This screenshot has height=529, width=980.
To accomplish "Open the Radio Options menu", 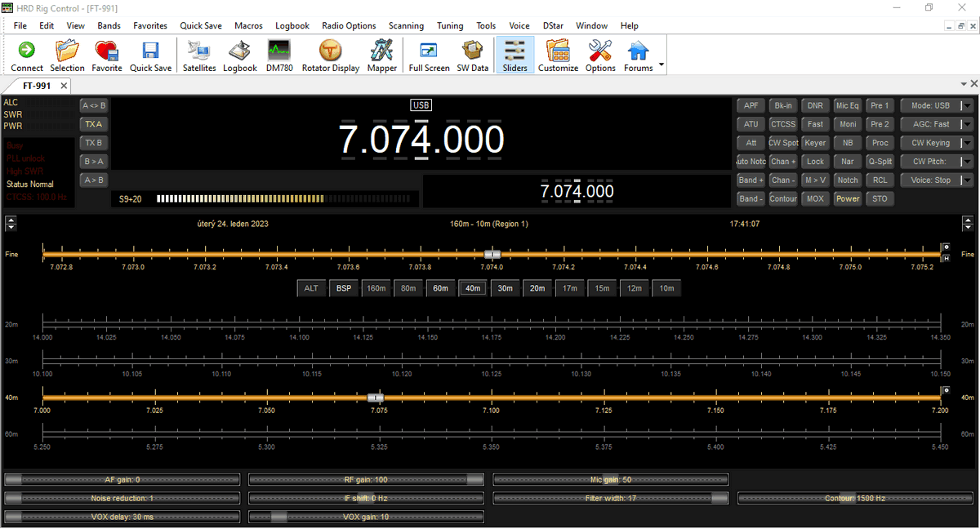I will pyautogui.click(x=349, y=25).
